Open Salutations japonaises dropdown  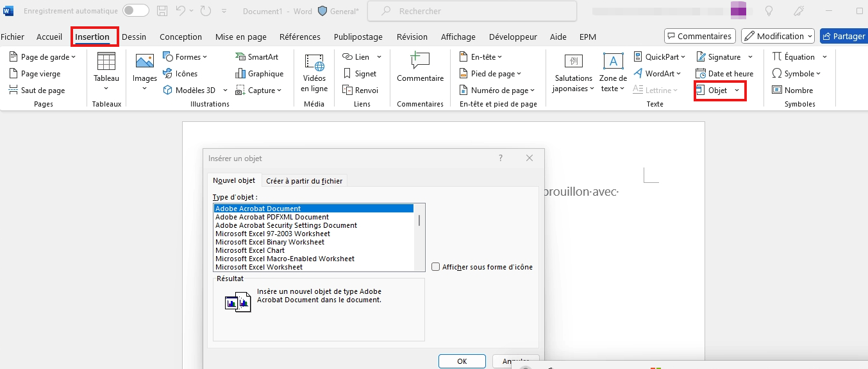click(x=573, y=73)
